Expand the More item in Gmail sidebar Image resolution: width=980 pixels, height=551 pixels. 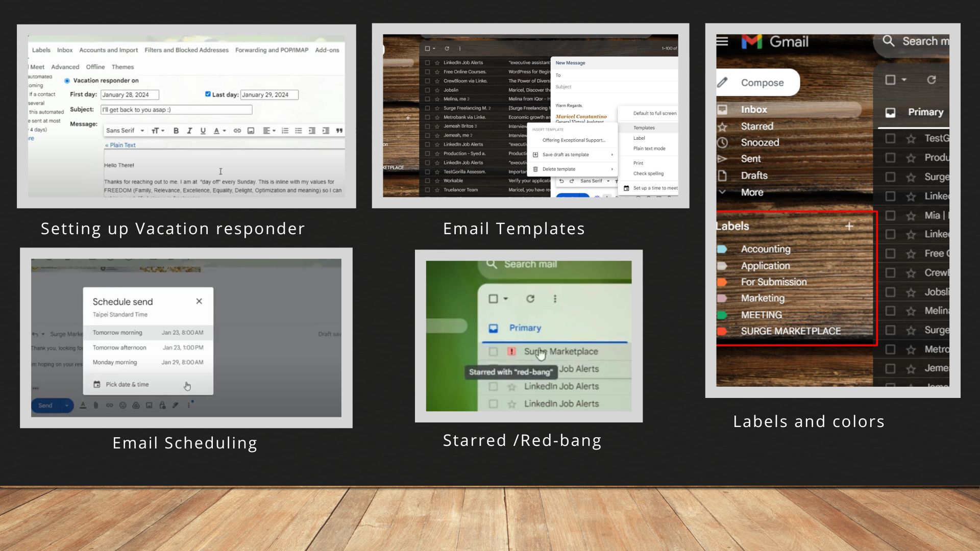click(x=752, y=192)
